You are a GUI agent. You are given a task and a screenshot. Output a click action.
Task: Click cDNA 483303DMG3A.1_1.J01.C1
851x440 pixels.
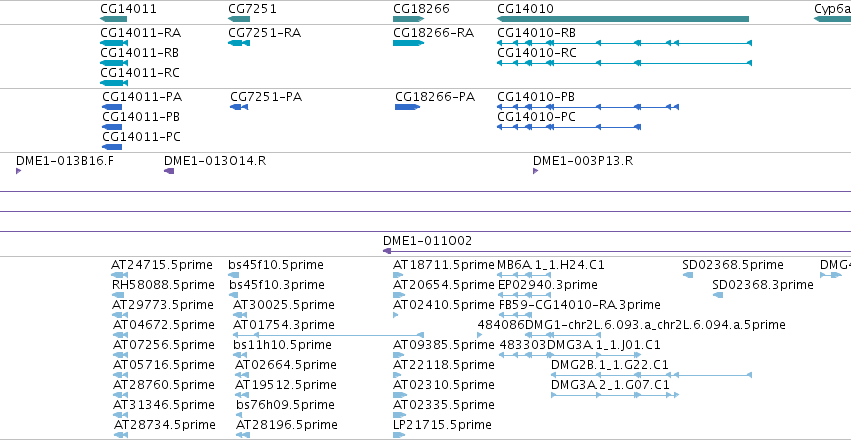[580, 345]
